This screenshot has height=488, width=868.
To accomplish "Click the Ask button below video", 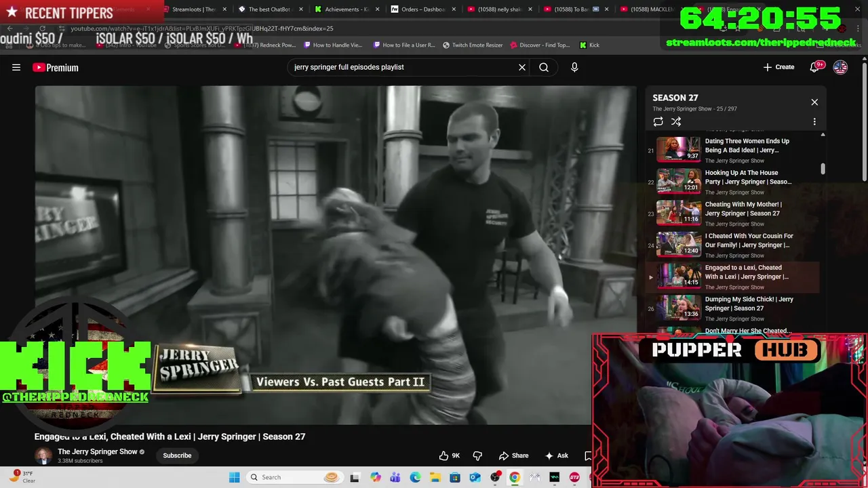I will (x=555, y=455).
